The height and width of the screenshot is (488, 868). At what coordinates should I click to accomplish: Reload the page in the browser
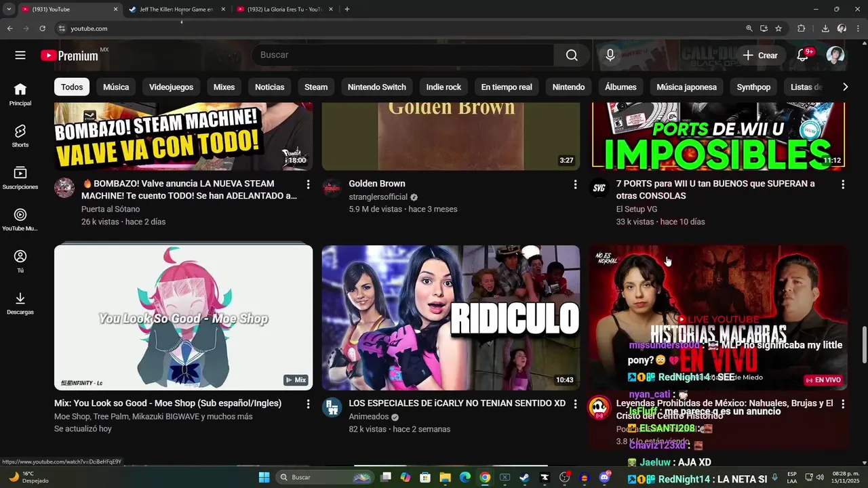(42, 28)
